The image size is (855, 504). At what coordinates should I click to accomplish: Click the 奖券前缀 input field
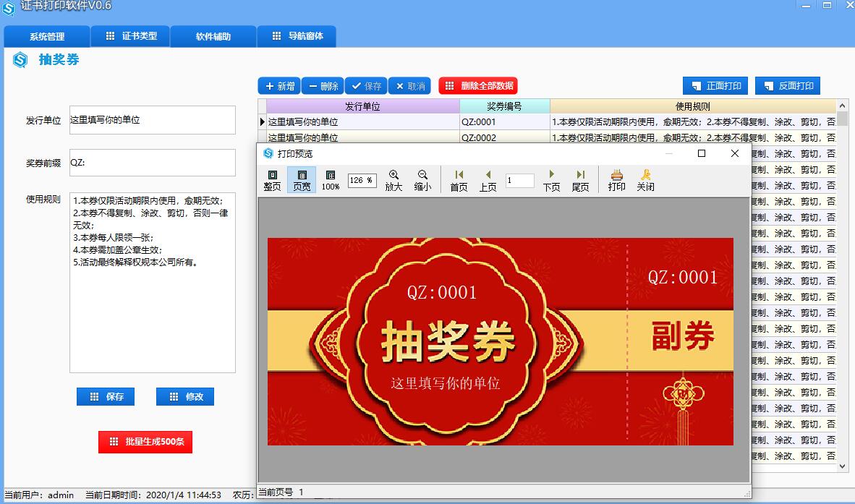tap(153, 163)
